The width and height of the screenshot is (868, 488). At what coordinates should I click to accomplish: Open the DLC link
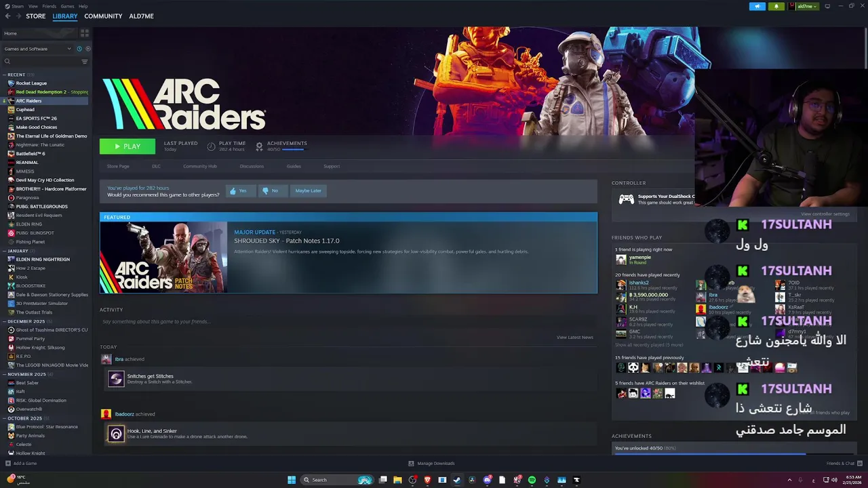pos(156,166)
